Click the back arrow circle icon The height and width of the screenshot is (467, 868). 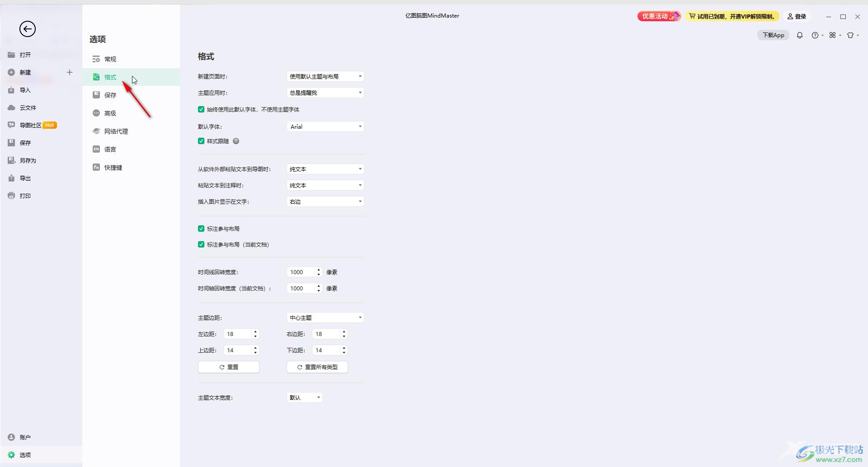28,29
